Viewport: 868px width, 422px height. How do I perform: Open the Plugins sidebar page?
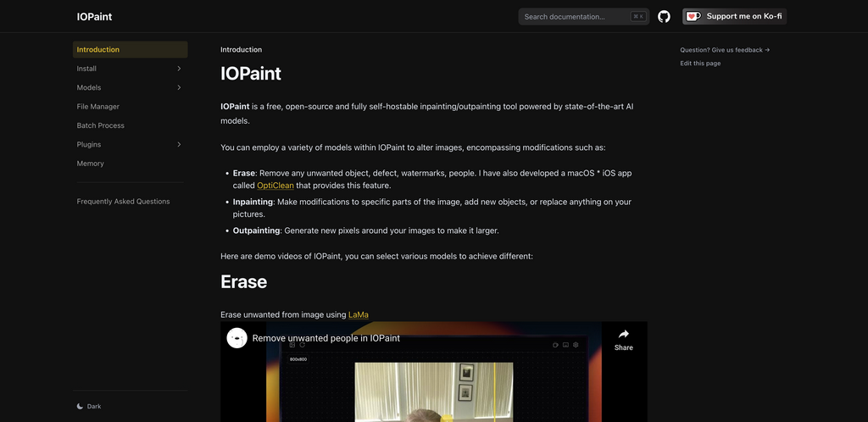(130, 144)
